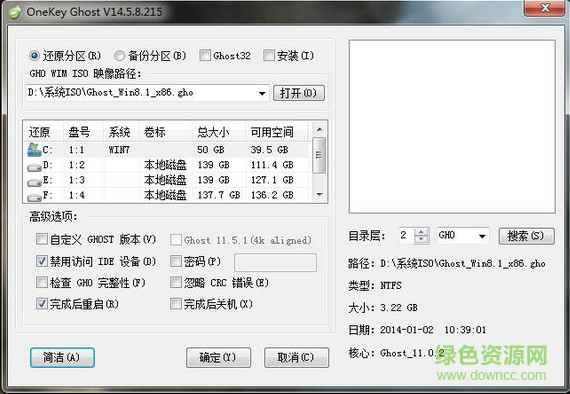
Task: Expand the image path dropdown arrow
Action: tap(262, 93)
